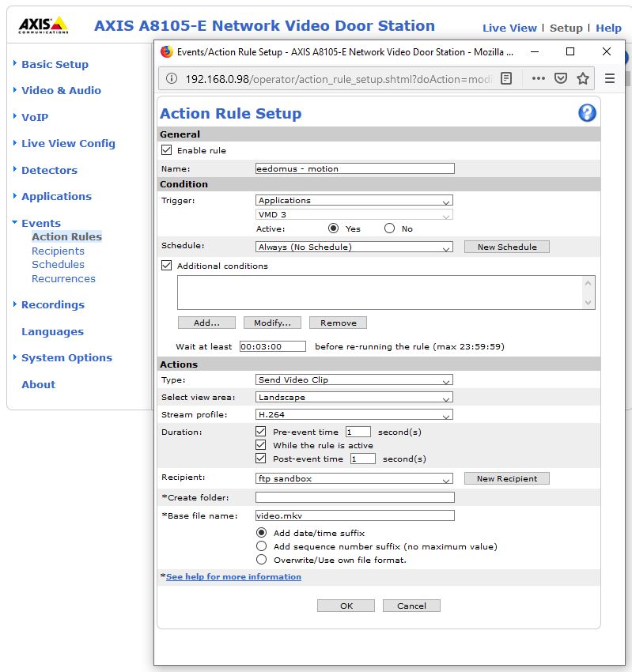Image resolution: width=632 pixels, height=672 pixels.
Task: Uncheck While the rule is active
Action: point(260,444)
